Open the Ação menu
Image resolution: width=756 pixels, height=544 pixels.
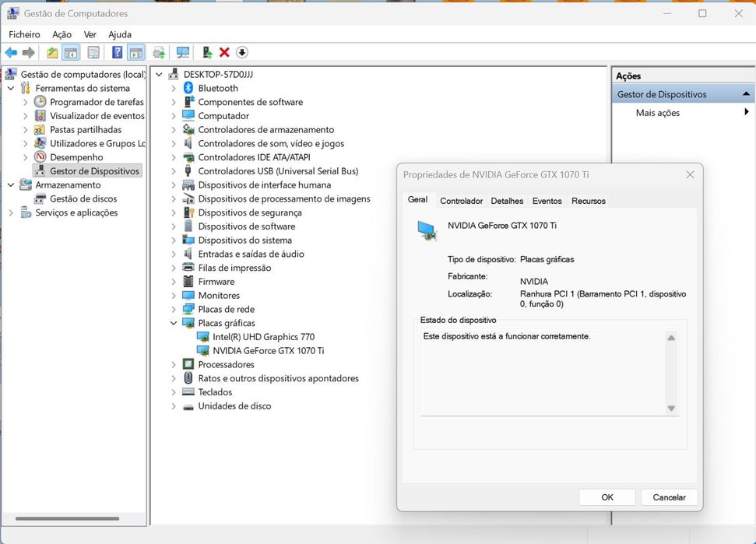(62, 34)
